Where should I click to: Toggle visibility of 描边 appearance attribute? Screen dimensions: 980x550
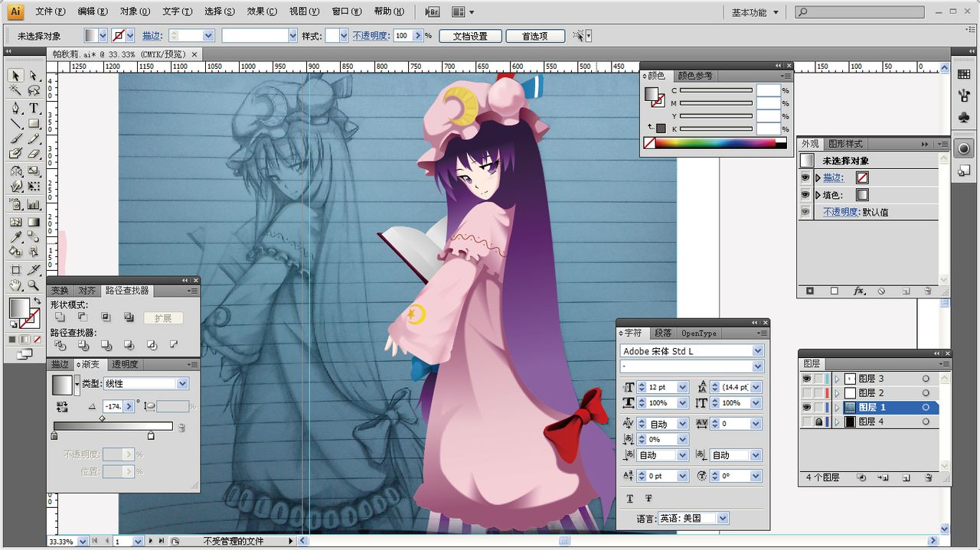(x=805, y=177)
